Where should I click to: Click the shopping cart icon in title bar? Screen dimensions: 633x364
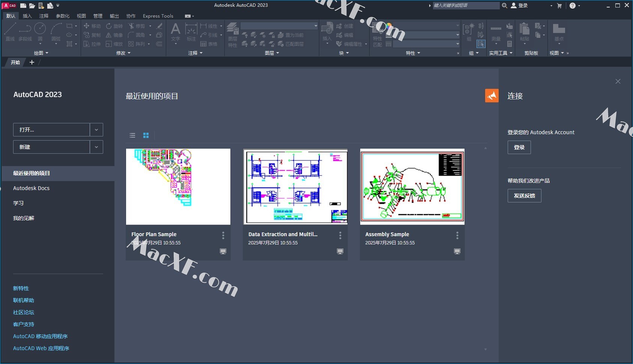pyautogui.click(x=559, y=6)
